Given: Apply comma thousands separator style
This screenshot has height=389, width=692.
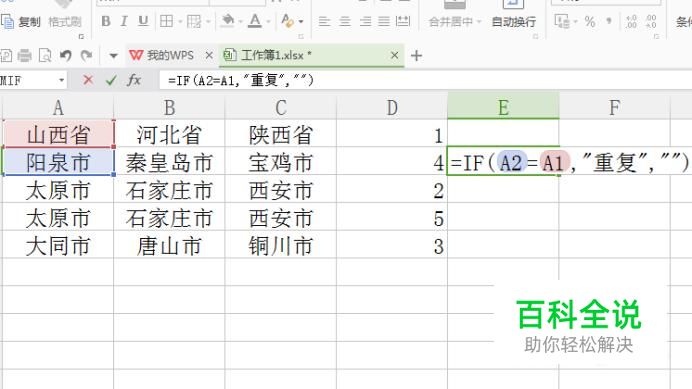Looking at the screenshot, I should [609, 21].
